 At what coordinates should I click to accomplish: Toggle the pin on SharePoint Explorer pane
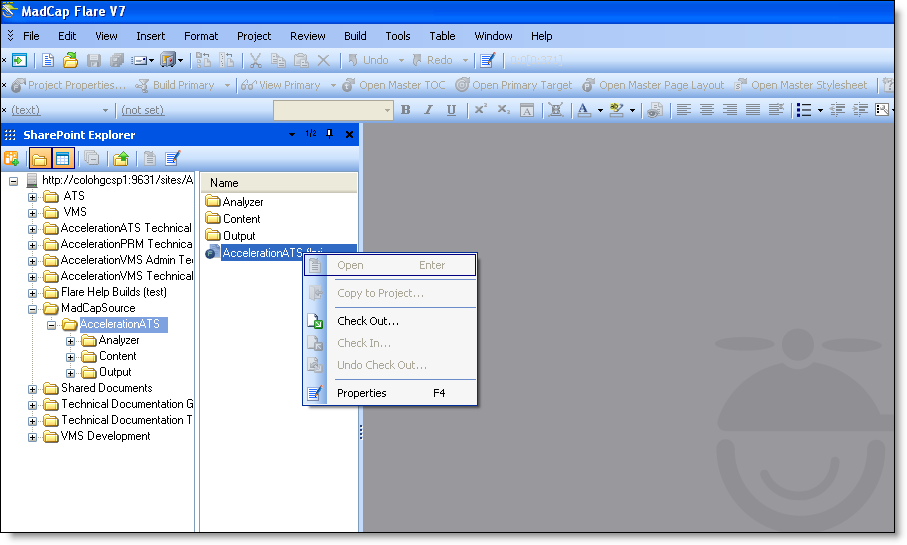click(329, 134)
